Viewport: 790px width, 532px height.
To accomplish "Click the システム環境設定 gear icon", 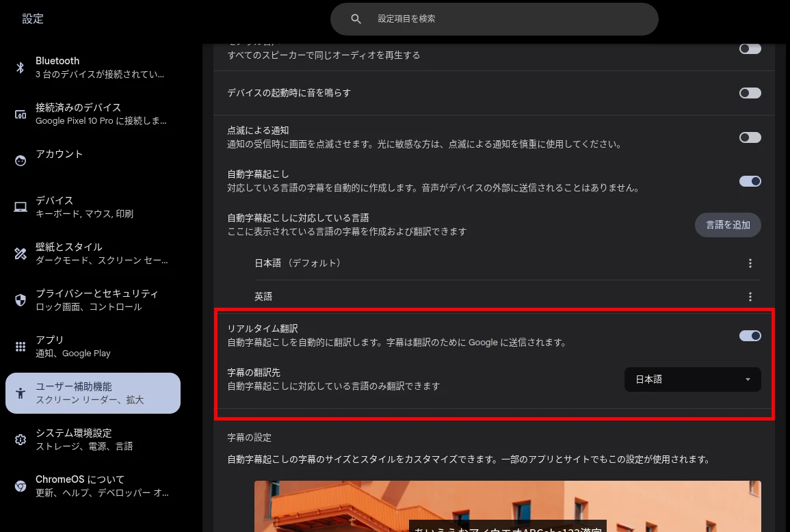I will [x=20, y=439].
